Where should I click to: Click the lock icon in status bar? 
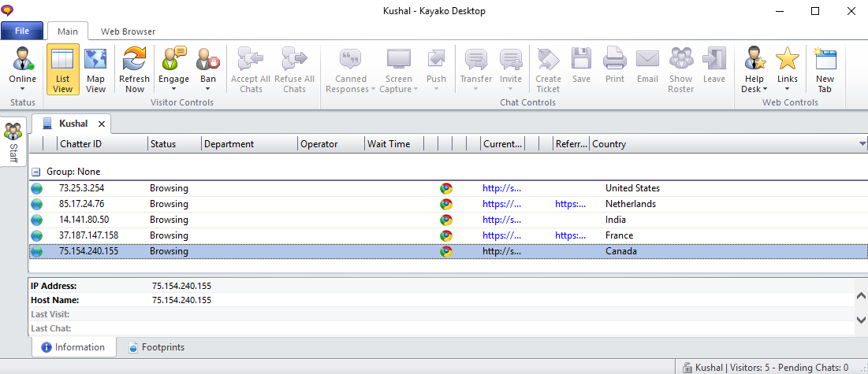687,368
